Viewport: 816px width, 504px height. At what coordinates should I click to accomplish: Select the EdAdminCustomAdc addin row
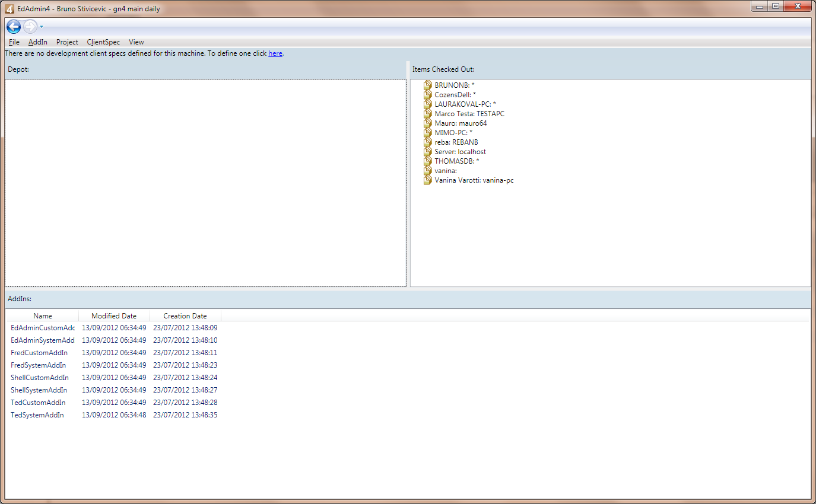pyautogui.click(x=408, y=328)
